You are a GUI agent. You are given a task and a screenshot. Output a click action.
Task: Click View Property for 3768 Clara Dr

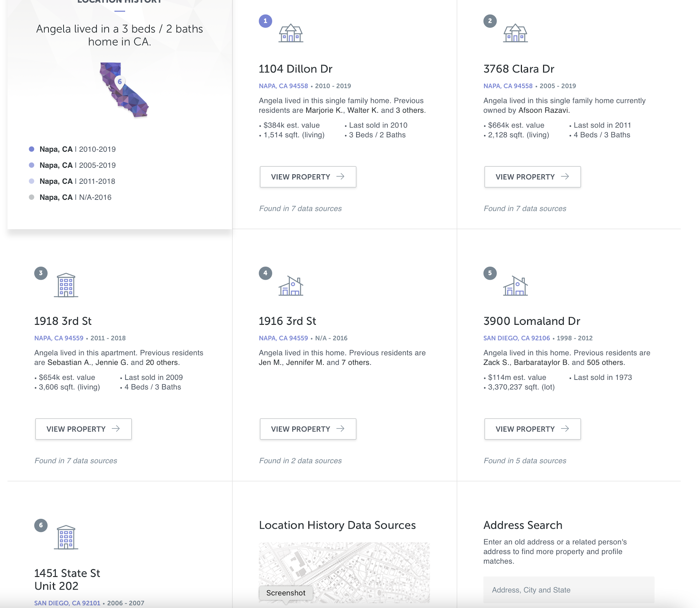pos(532,177)
